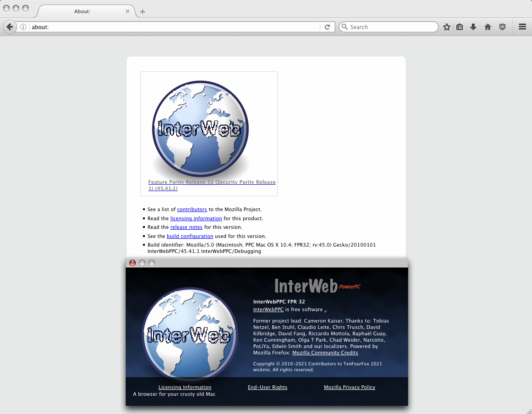Screen dimensions: 532x414
Task: Open the build configuration link
Action: [190, 236]
